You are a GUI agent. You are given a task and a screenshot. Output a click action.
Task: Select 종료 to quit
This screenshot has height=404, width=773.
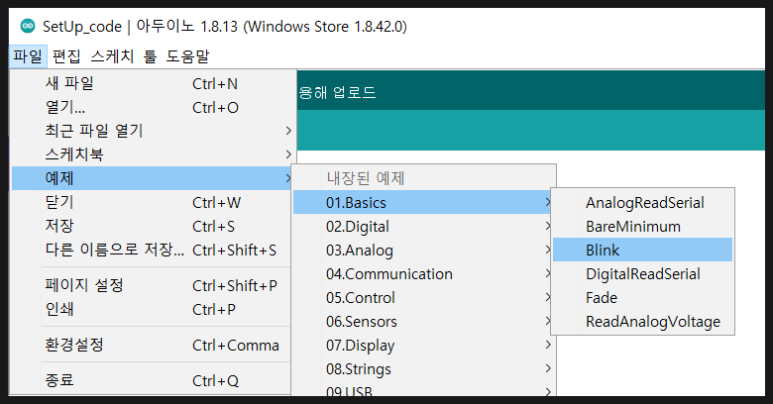151,380
